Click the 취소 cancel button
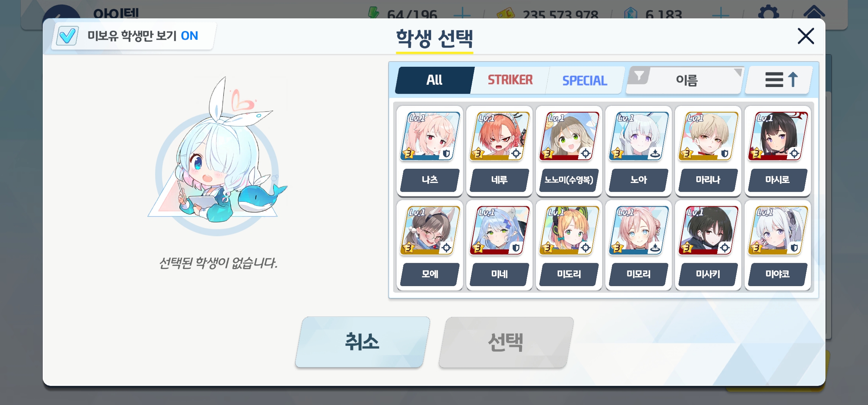The width and height of the screenshot is (868, 405). tap(362, 342)
